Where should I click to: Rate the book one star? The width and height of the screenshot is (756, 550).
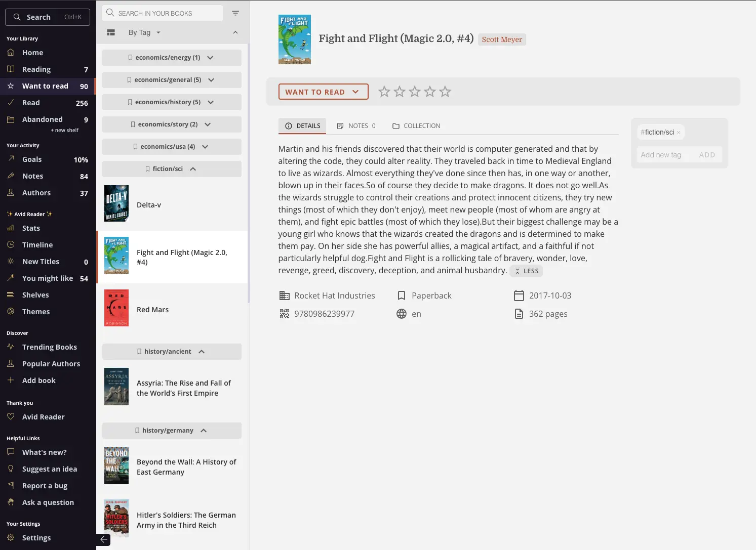(x=384, y=92)
